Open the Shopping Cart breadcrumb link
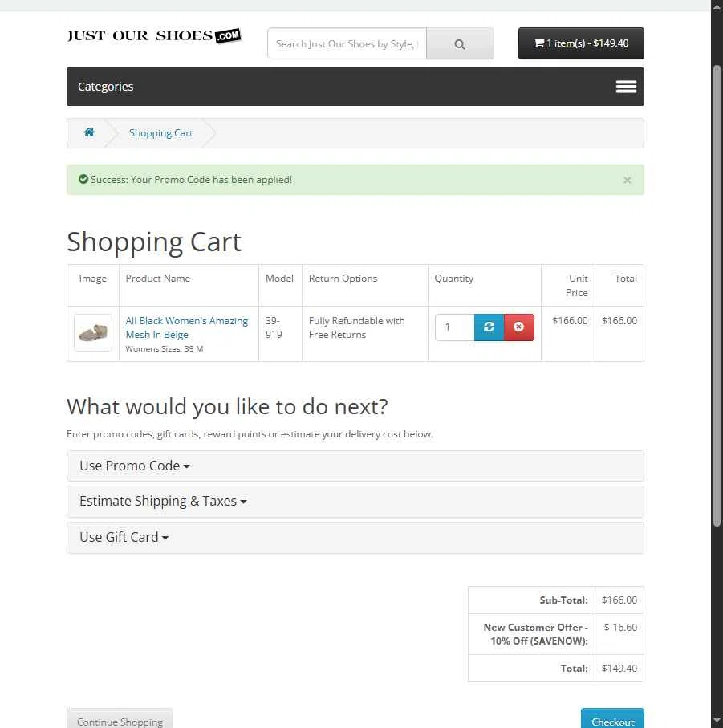723x728 pixels. click(x=160, y=133)
